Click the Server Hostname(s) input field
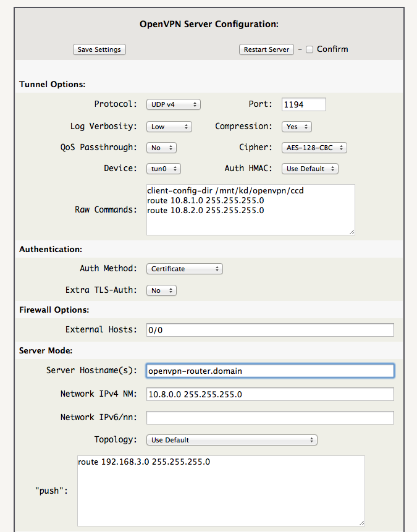The image size is (417, 532). tap(270, 371)
